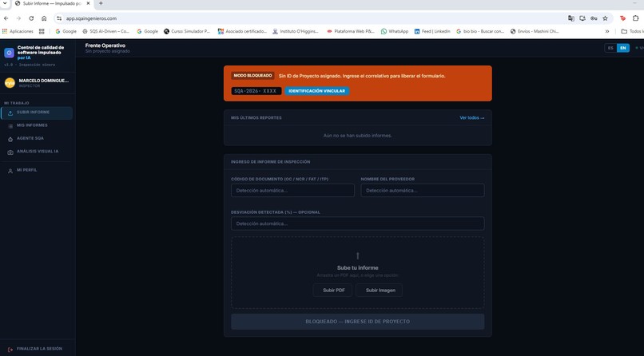Viewport: 644px width, 356px height.
Task: Open the Feed | LinkedIn bookmark
Action: (432, 31)
